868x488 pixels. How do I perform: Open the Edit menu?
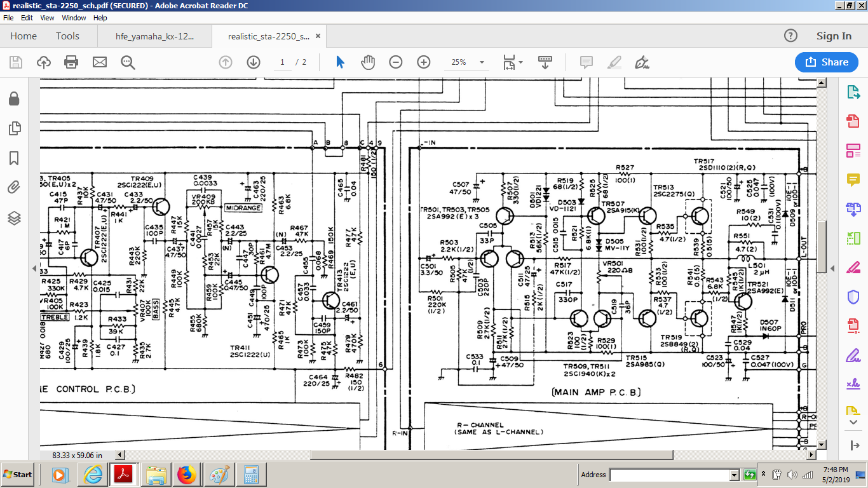tap(27, 18)
